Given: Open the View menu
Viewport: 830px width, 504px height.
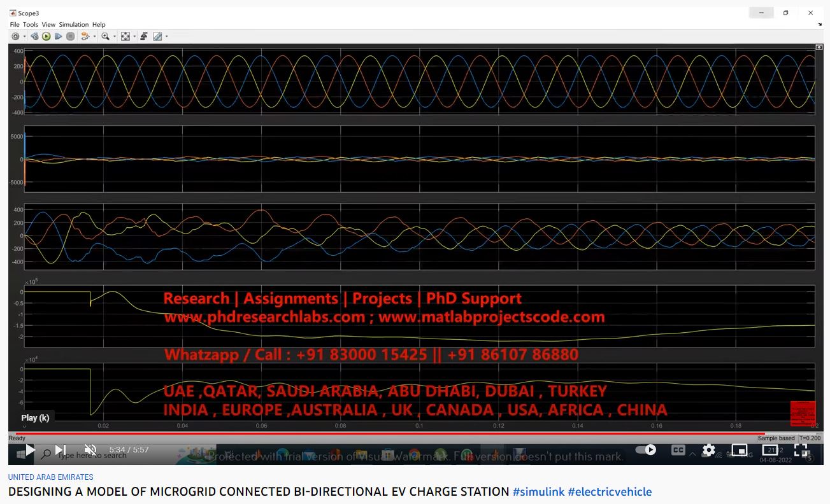Looking at the screenshot, I should [x=49, y=25].
